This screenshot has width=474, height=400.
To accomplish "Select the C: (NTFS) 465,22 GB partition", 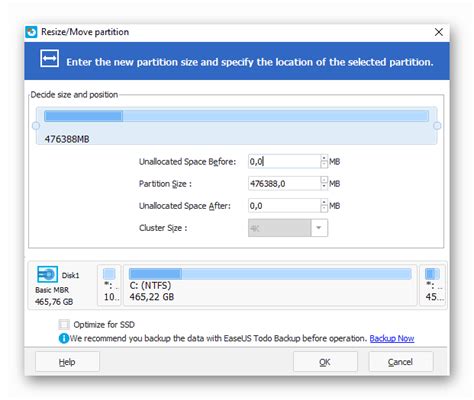I will click(x=270, y=285).
